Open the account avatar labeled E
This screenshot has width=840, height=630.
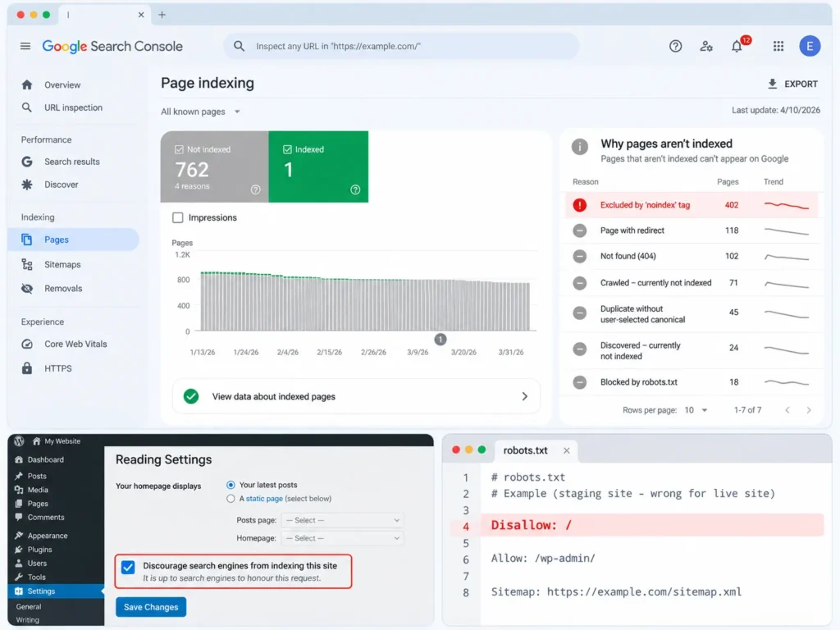pos(810,46)
